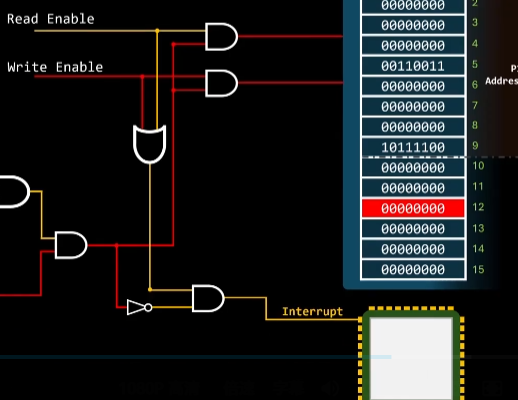Image resolution: width=518 pixels, height=400 pixels.
Task: Click the junction dot on the Read Enable wire
Action: point(157,31)
